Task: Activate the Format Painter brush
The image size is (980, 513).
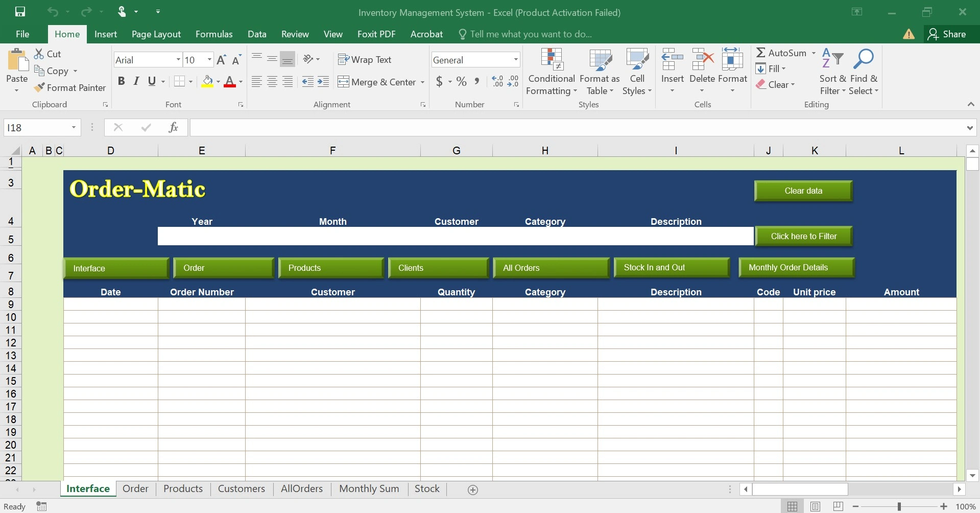Action: point(39,87)
